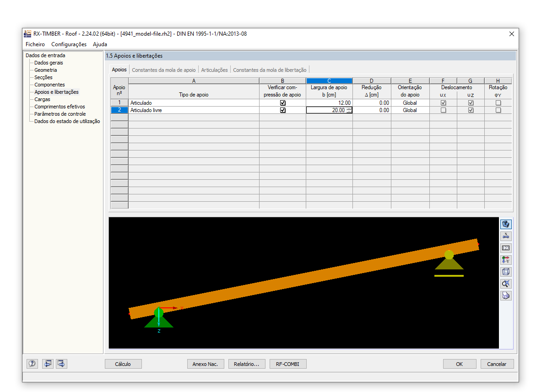The width and height of the screenshot is (547, 392).
Task: Switch to Constantes da mola de apoio tab
Action: point(163,70)
